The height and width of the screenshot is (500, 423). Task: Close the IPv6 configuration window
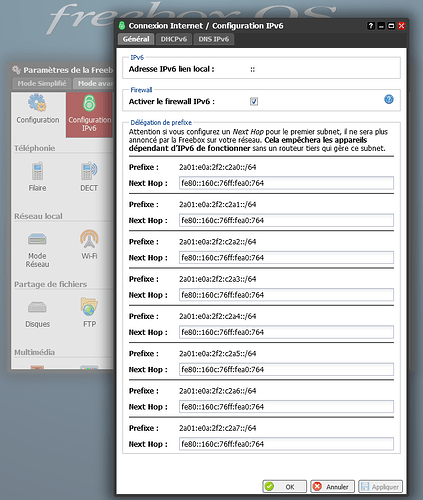[401, 26]
